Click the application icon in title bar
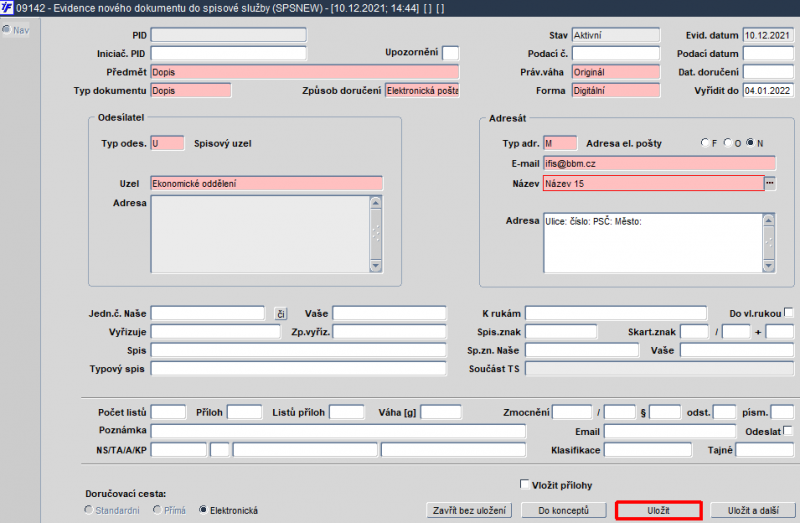 tap(7, 8)
